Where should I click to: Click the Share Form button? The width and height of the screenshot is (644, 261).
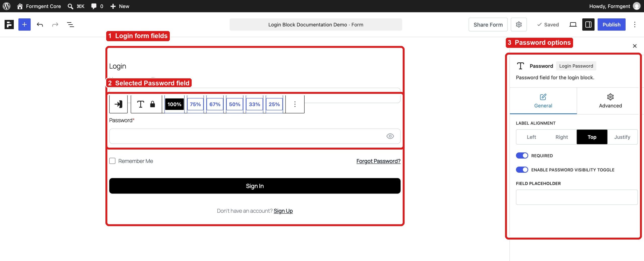[488, 24]
